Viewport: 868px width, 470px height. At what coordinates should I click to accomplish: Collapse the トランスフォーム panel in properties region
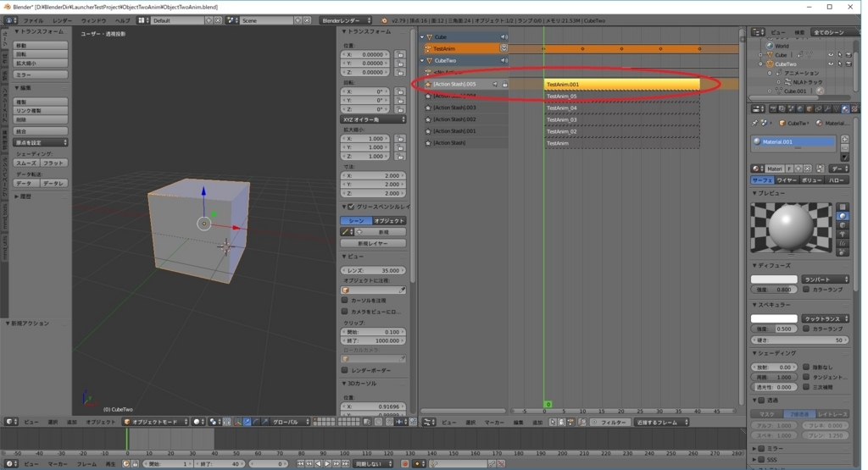[x=344, y=31]
